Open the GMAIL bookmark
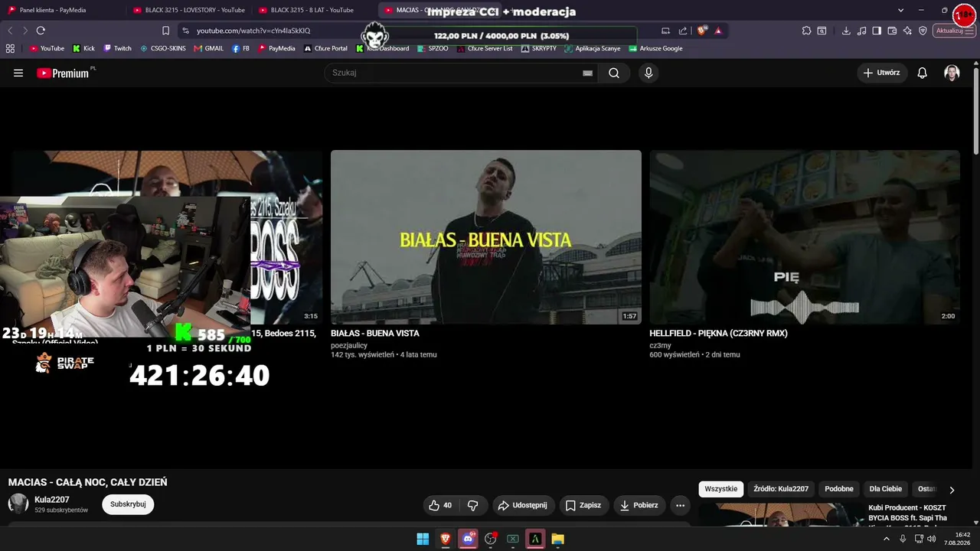Viewport: 980px width, 551px height. pyautogui.click(x=208, y=48)
